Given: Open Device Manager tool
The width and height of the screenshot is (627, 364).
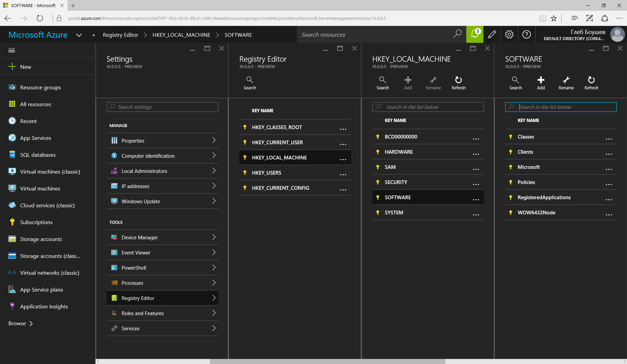Looking at the screenshot, I should pyautogui.click(x=162, y=237).
